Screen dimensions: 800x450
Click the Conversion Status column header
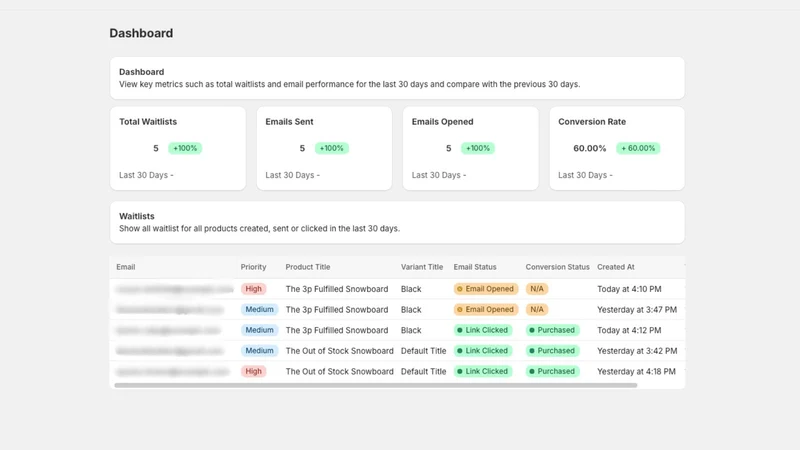coord(557,267)
